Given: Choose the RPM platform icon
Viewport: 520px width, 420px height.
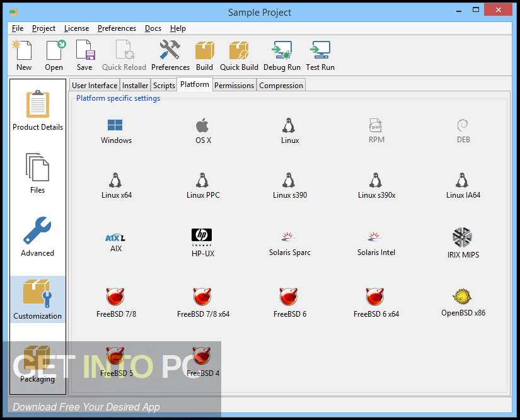Looking at the screenshot, I should pyautogui.click(x=376, y=131).
